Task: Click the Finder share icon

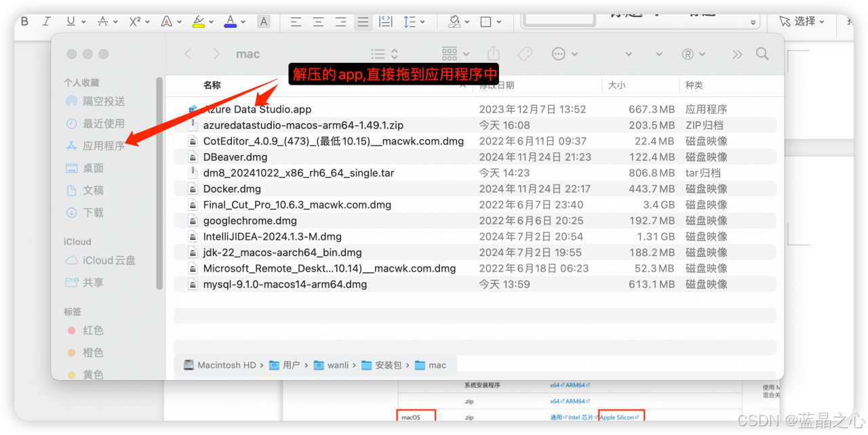Action: click(x=494, y=54)
